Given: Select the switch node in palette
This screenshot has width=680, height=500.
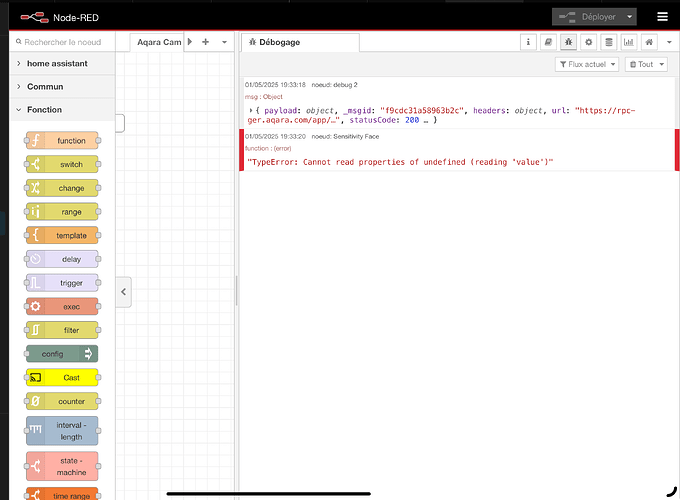Looking at the screenshot, I should pos(62,164).
